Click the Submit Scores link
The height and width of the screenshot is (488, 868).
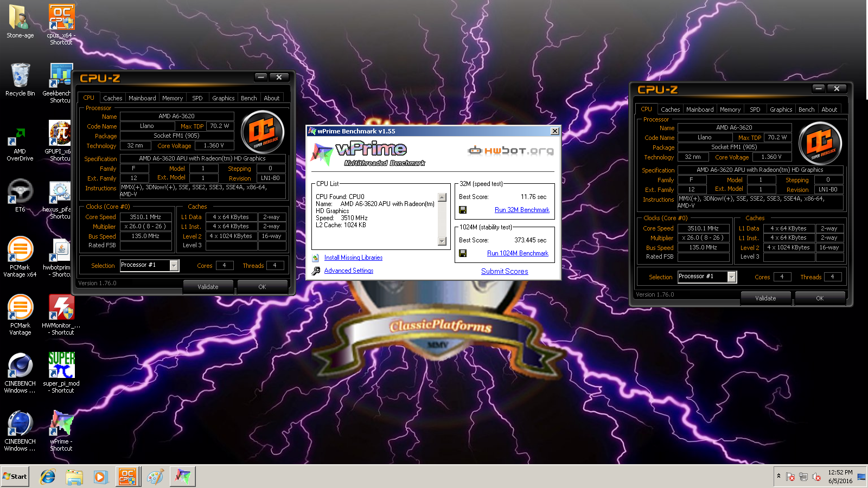coord(505,271)
